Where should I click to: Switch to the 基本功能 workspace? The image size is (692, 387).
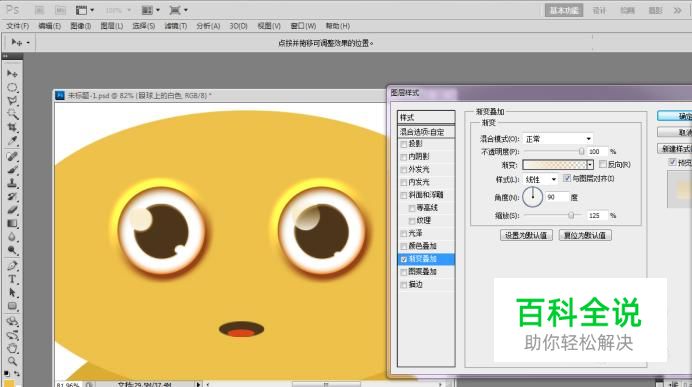(564, 11)
